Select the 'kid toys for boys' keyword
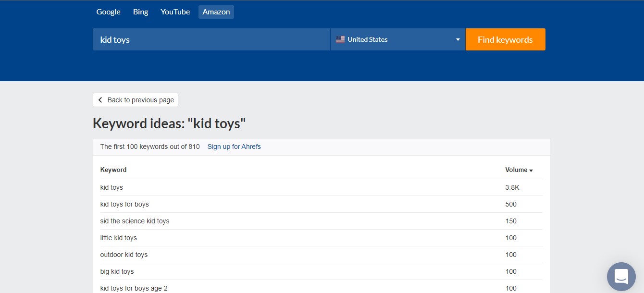 pos(124,204)
